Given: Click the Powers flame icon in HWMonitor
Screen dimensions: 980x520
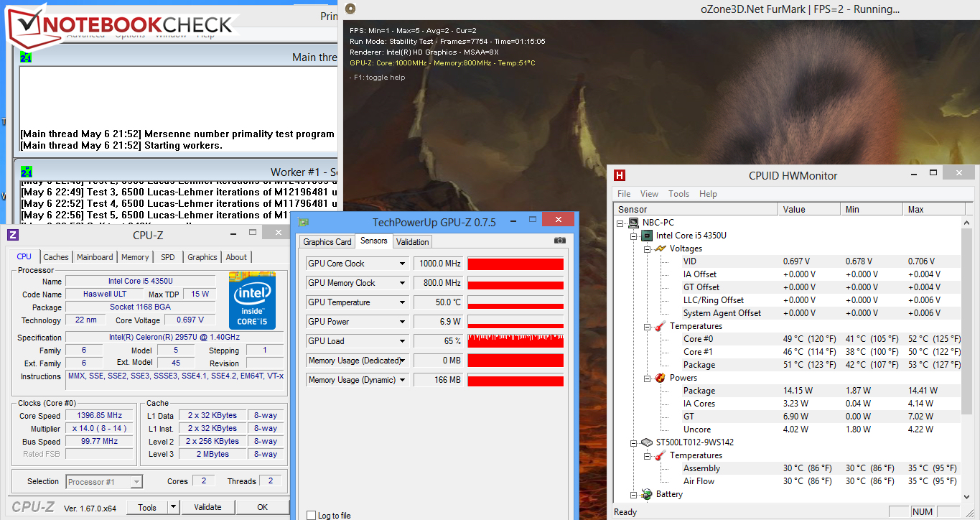Looking at the screenshot, I should coord(660,378).
